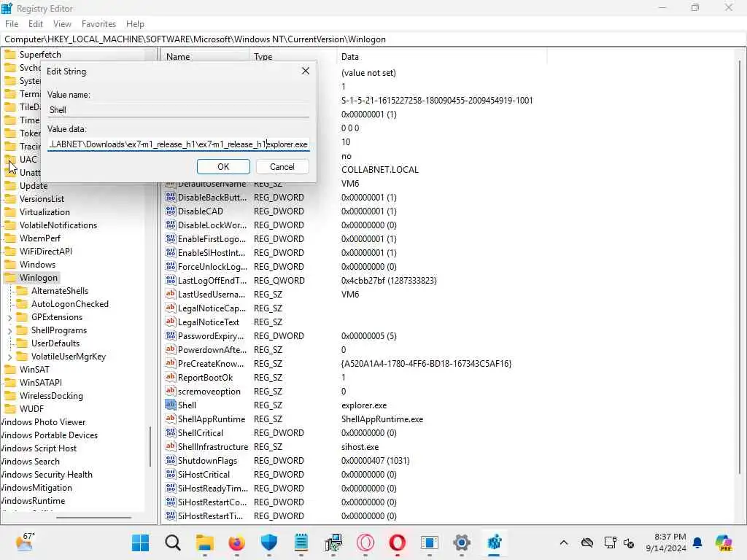Open Settings gear in taskbar
The height and width of the screenshot is (560, 747).
462,542
